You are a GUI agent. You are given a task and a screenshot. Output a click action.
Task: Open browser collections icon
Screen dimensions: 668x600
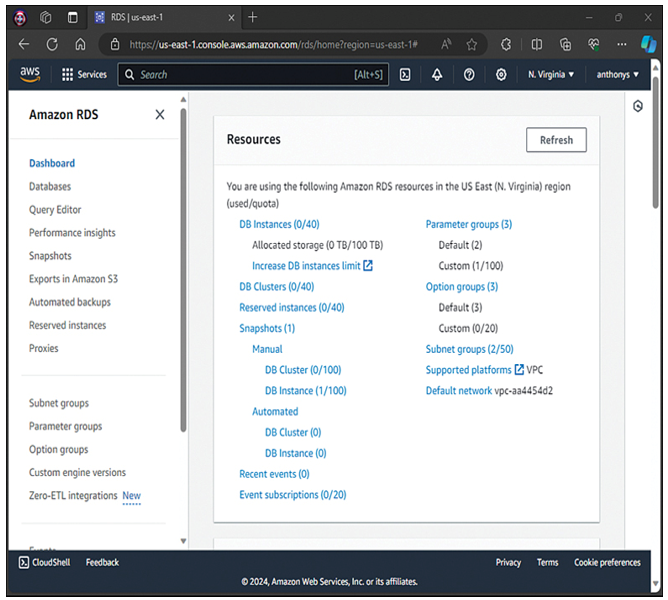[x=565, y=44]
